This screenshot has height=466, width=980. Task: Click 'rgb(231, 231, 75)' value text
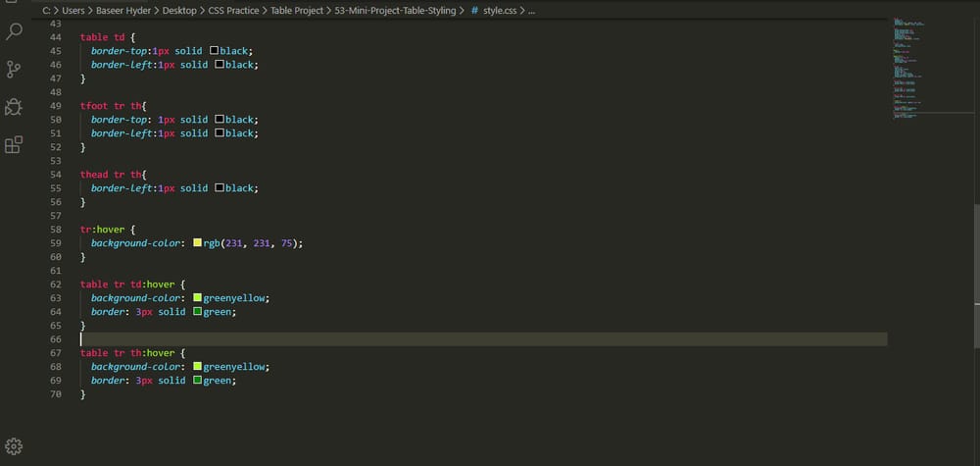click(251, 242)
